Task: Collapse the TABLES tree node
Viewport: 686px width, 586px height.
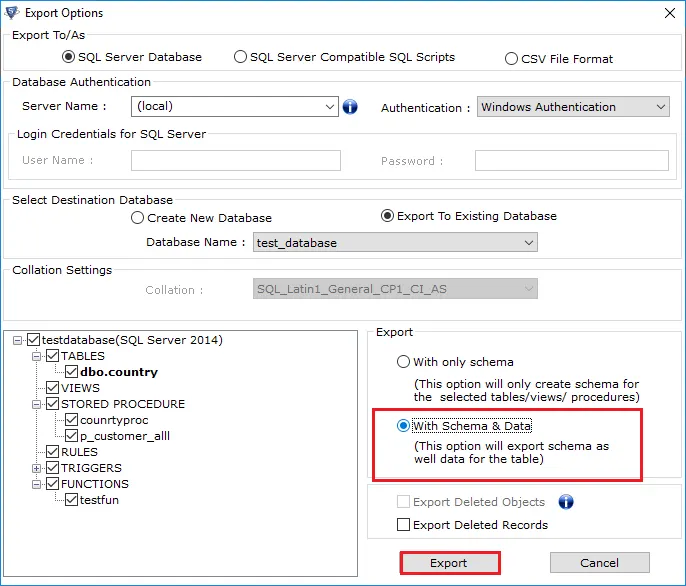Action: pos(36,356)
